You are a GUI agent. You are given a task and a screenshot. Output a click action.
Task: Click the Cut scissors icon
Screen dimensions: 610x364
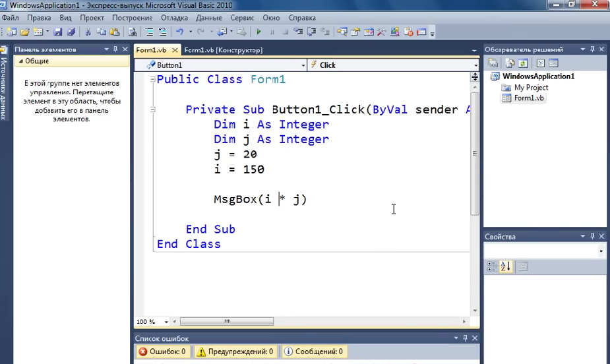pyautogui.click(x=88, y=32)
